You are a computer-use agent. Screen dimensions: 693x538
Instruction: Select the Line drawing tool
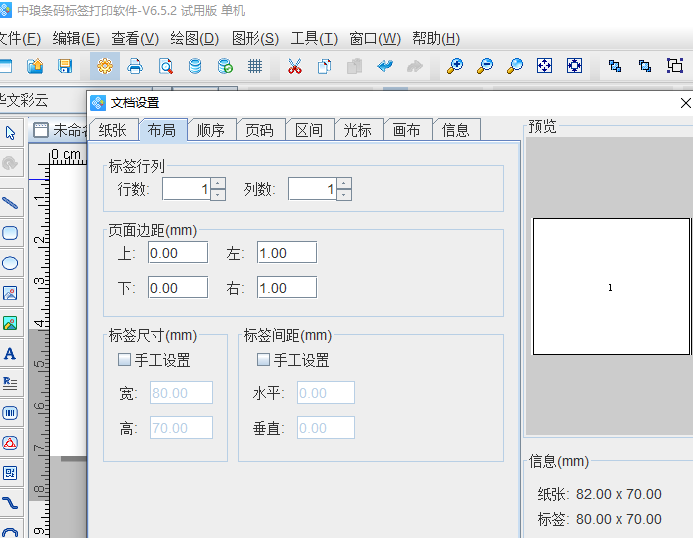[10, 203]
